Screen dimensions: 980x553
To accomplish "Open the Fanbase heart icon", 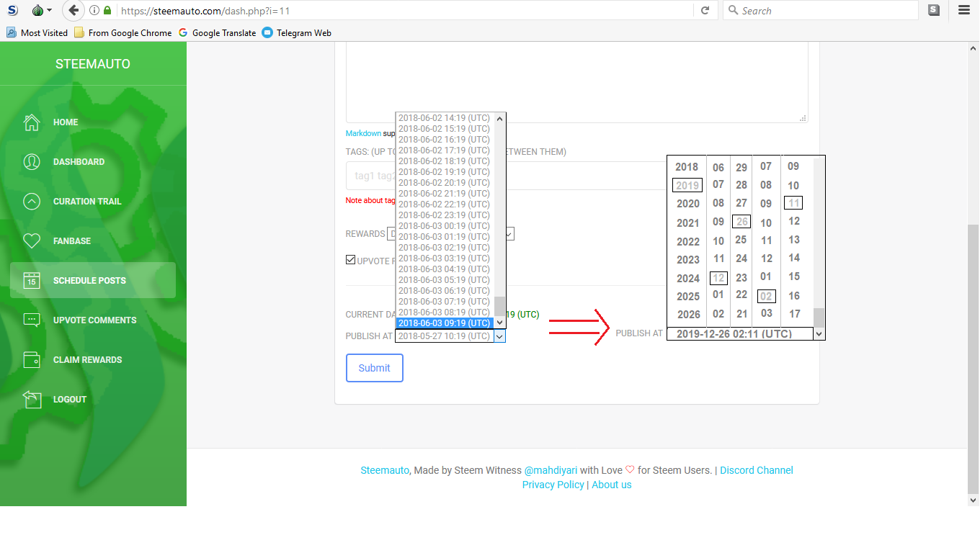I will click(x=32, y=241).
